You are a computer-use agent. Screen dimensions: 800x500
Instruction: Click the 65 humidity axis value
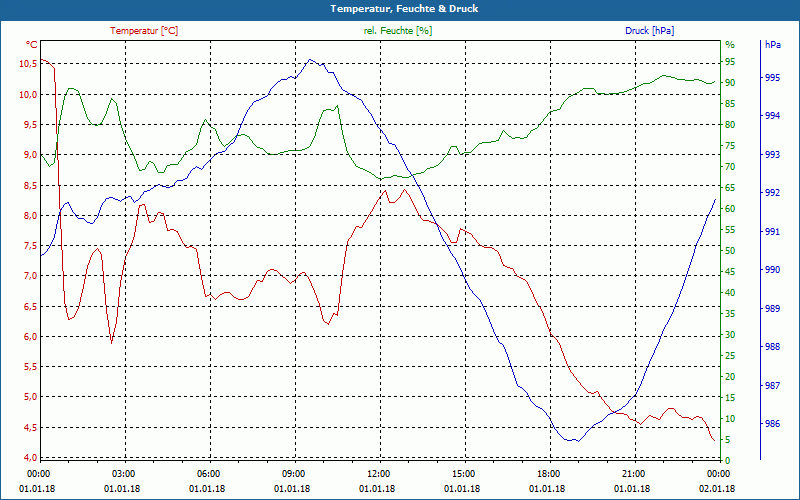pos(730,188)
